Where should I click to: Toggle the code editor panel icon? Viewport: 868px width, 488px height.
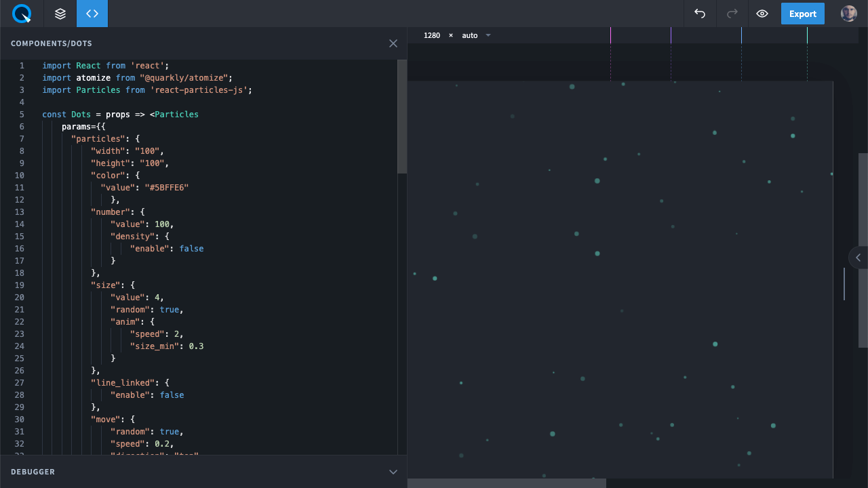[x=92, y=14]
